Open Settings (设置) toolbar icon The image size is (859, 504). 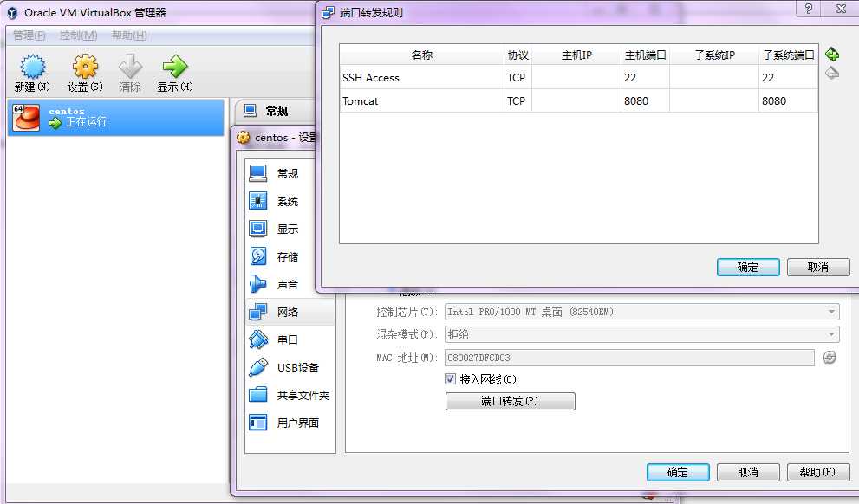click(x=85, y=66)
